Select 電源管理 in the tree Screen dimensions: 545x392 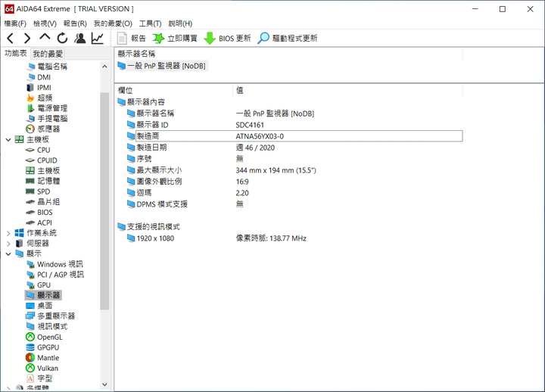47,108
